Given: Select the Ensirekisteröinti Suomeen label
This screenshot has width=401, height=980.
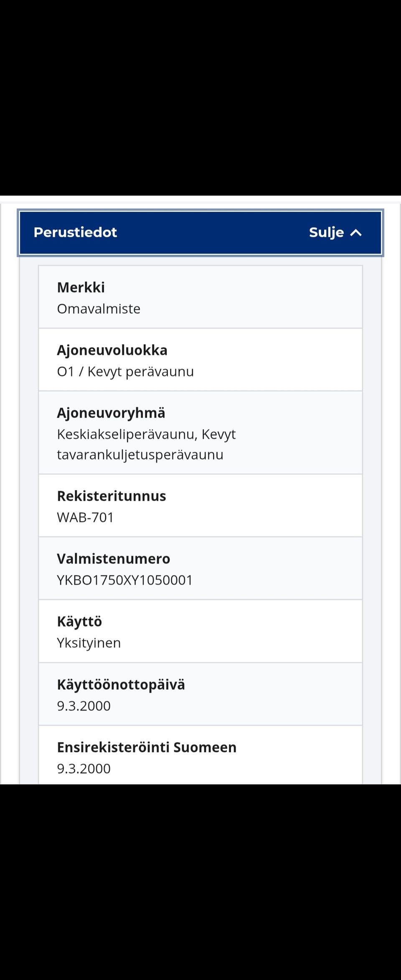Looking at the screenshot, I should [x=147, y=747].
